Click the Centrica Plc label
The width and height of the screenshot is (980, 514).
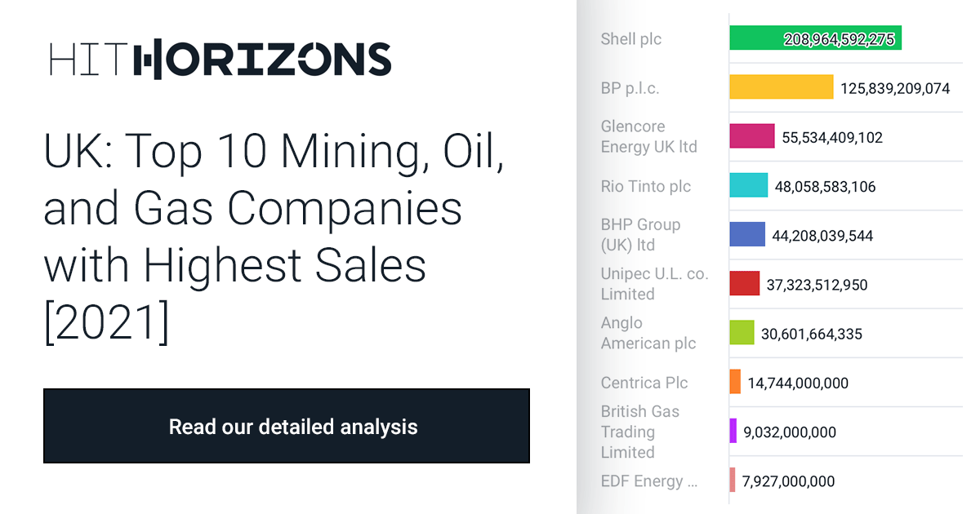[644, 383]
